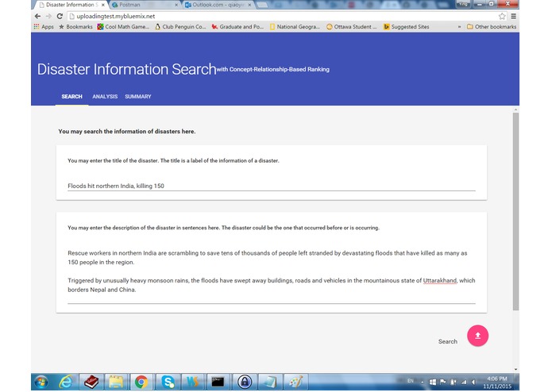Click the network signal tray icon
The image size is (552, 392).
click(464, 382)
